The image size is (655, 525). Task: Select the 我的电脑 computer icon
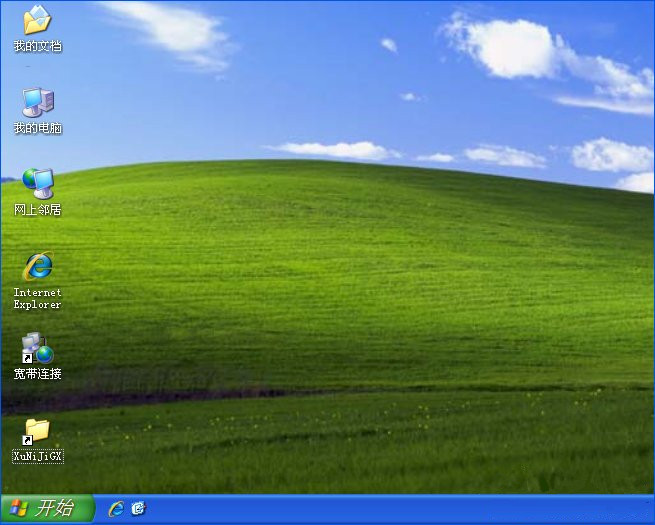[37, 101]
